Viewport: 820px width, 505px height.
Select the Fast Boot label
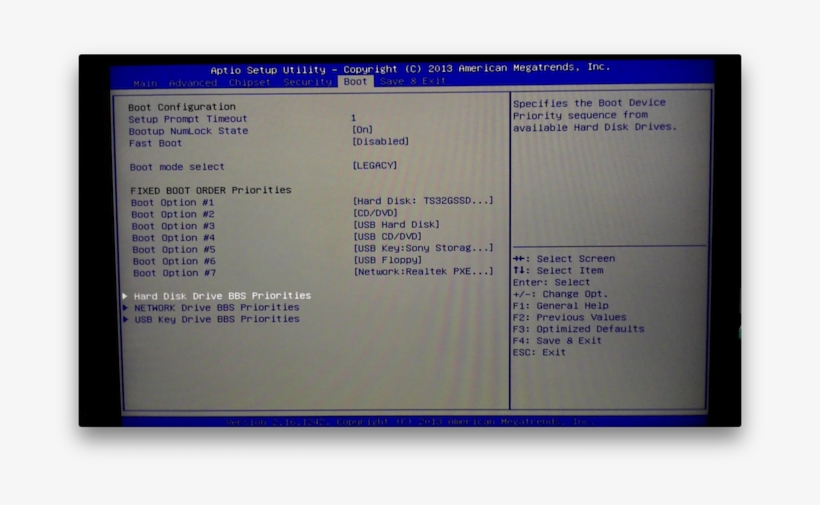[155, 143]
